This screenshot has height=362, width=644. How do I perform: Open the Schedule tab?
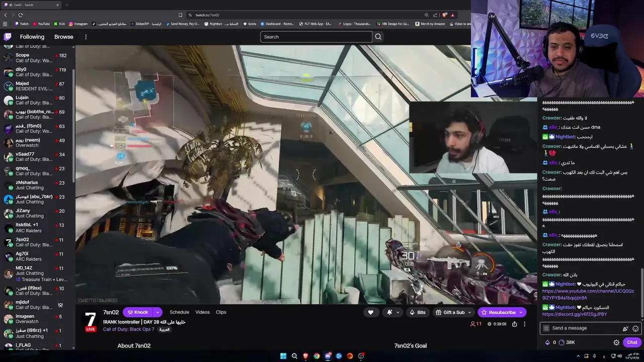coord(179,312)
